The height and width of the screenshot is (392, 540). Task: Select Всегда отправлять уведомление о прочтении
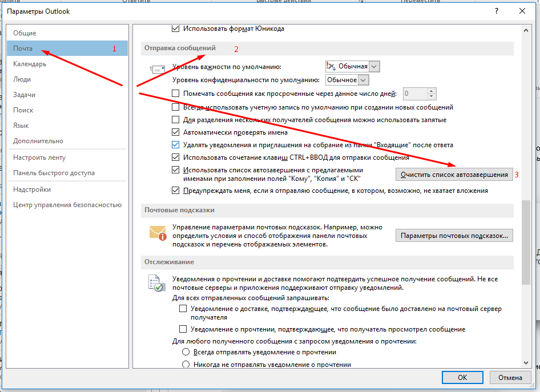(x=186, y=352)
